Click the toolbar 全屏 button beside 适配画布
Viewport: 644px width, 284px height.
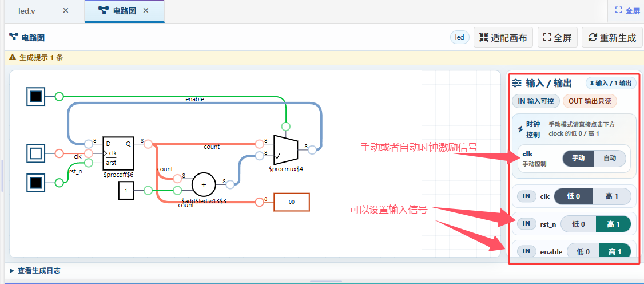(557, 38)
